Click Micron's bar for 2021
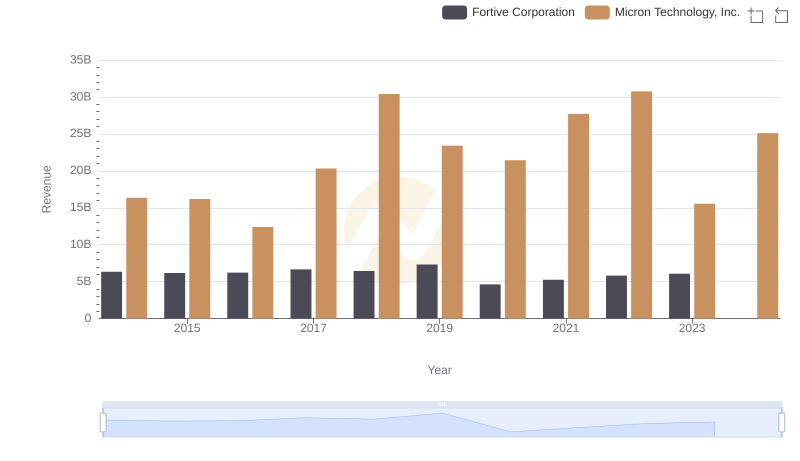Screen dimensions: 800x461 point(578,216)
